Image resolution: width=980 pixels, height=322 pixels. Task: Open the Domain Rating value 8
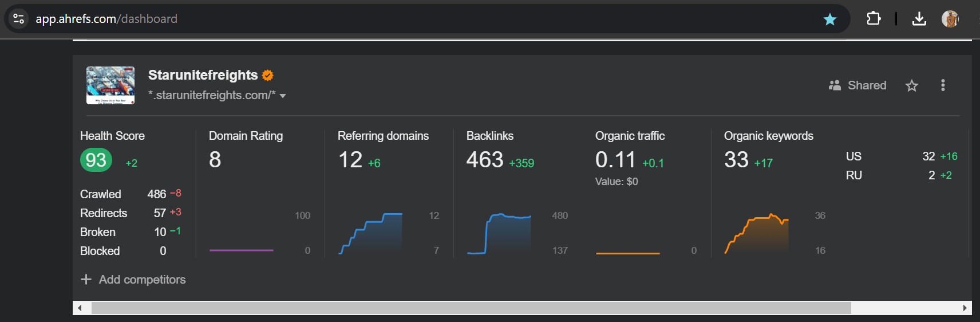(x=215, y=160)
